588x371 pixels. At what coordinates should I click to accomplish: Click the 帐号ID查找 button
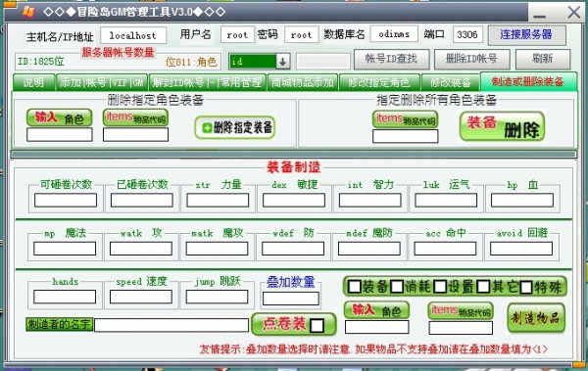tap(391, 59)
